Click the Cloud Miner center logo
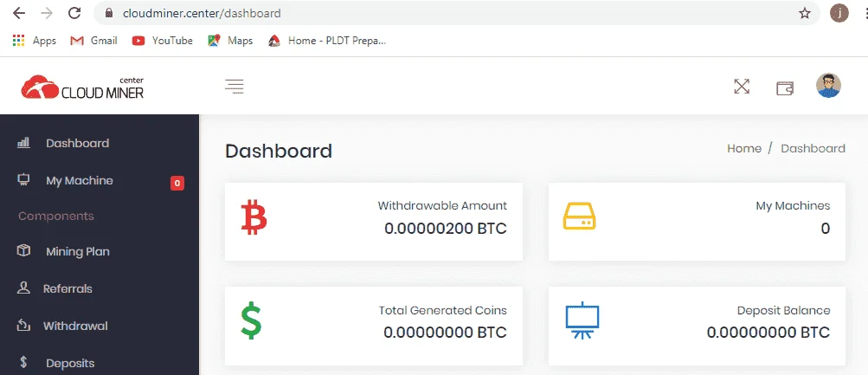Image resolution: width=868 pixels, height=375 pixels. point(82,87)
